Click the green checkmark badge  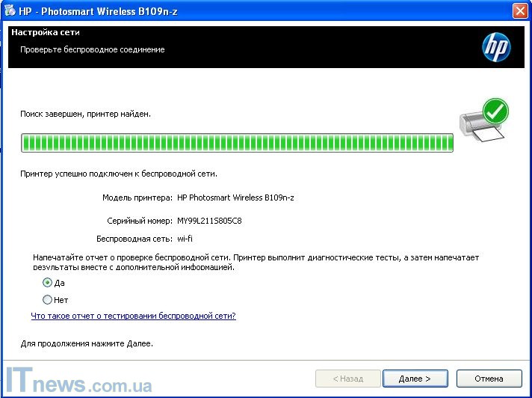[495, 111]
